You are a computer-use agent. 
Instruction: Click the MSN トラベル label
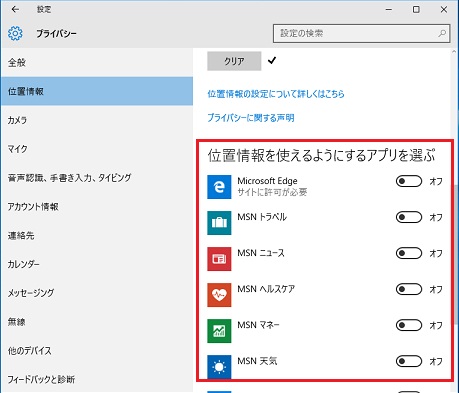(x=262, y=217)
